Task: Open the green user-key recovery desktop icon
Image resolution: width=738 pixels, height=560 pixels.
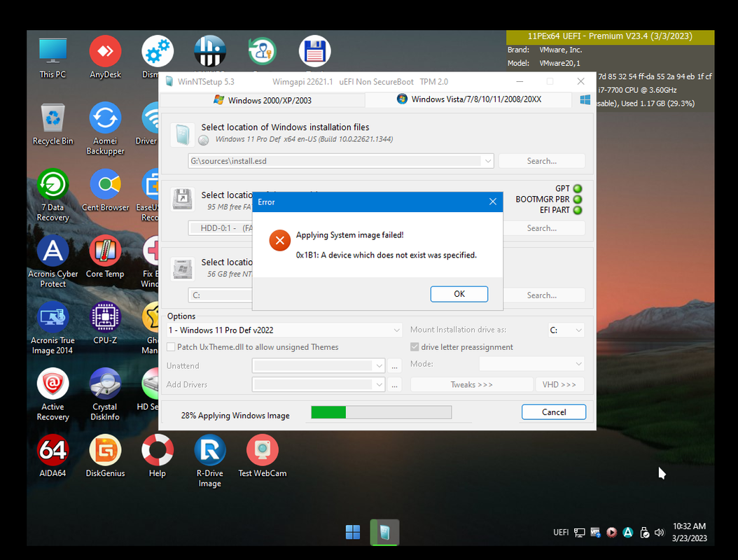Action: point(262,51)
